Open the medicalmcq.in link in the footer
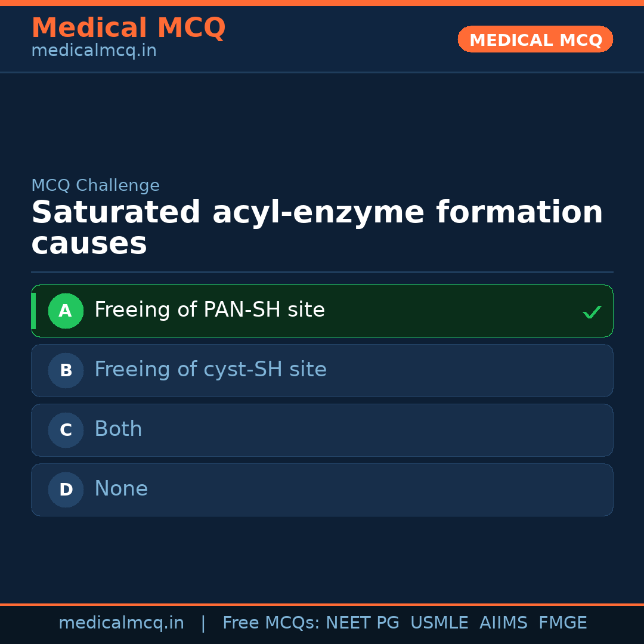The image size is (644, 644). click(121, 623)
